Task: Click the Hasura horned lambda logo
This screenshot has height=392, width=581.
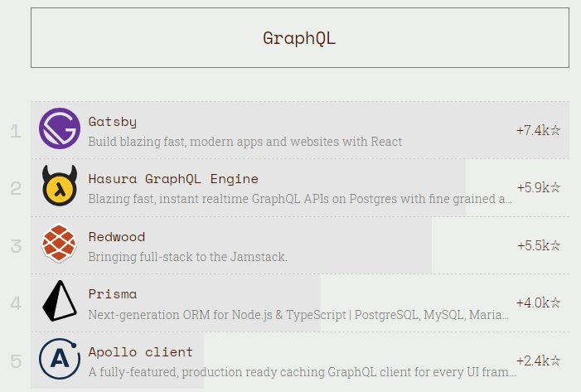Action: click(59, 187)
